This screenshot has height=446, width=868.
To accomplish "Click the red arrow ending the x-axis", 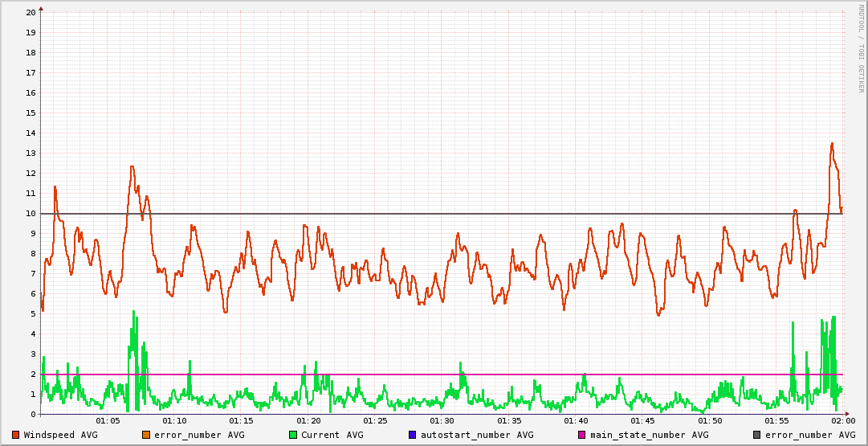I will click(x=848, y=414).
